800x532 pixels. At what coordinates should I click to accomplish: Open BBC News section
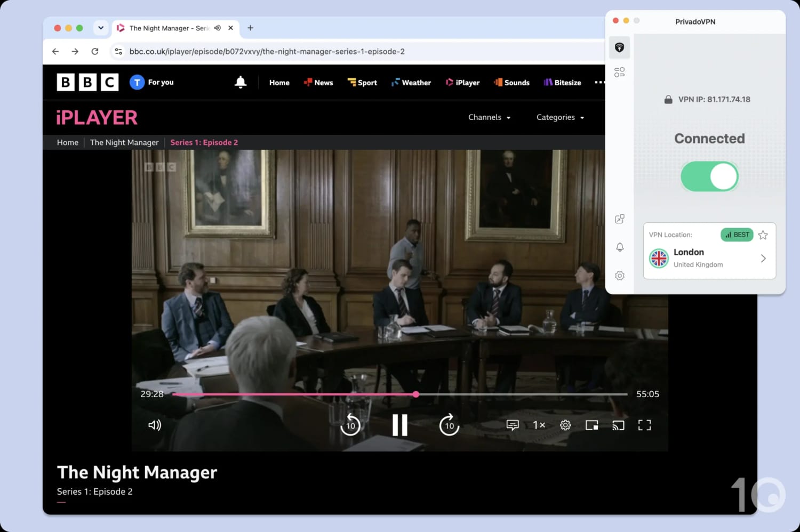[318, 83]
